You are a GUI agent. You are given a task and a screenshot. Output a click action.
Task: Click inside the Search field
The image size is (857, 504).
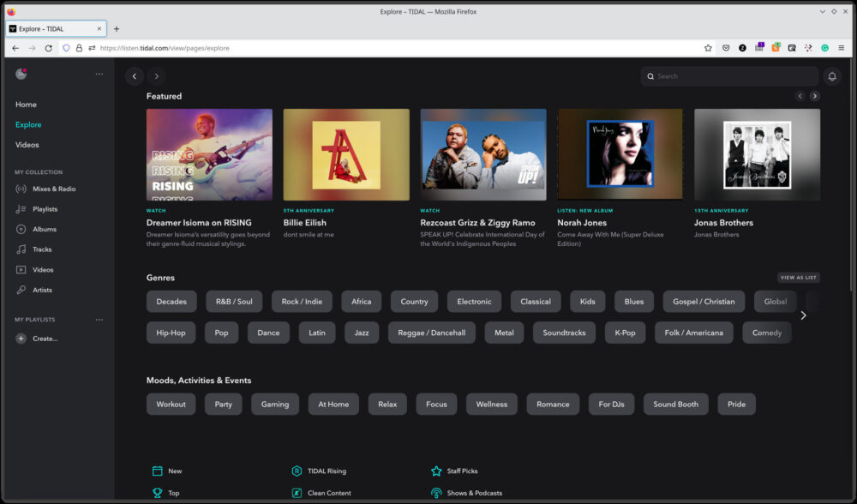click(728, 76)
